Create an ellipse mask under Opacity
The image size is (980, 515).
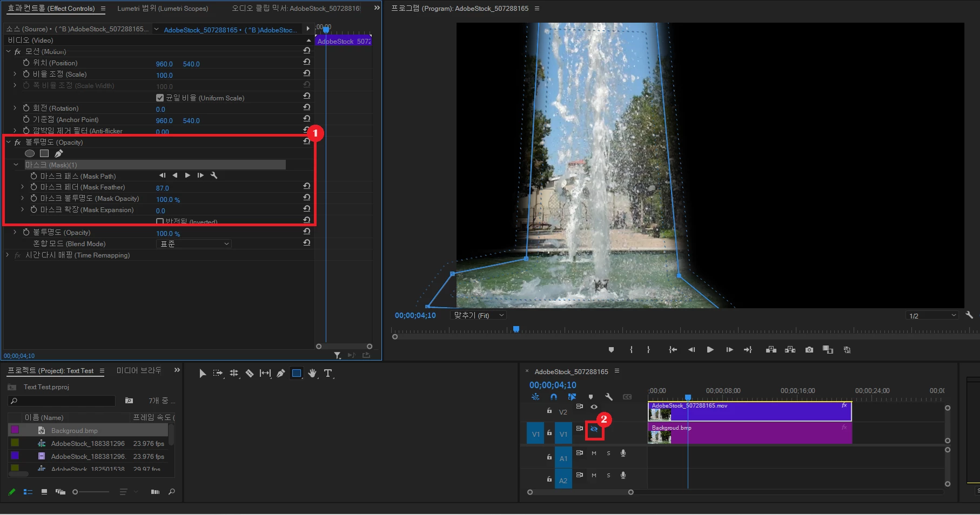(x=30, y=153)
